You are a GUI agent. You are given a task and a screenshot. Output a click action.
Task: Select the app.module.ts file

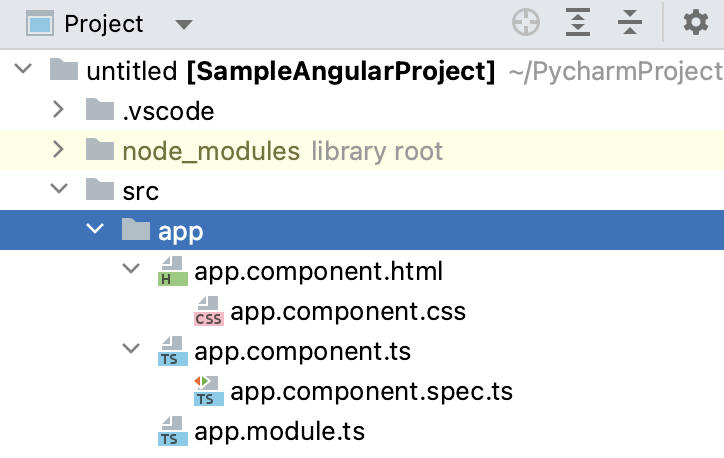[279, 432]
